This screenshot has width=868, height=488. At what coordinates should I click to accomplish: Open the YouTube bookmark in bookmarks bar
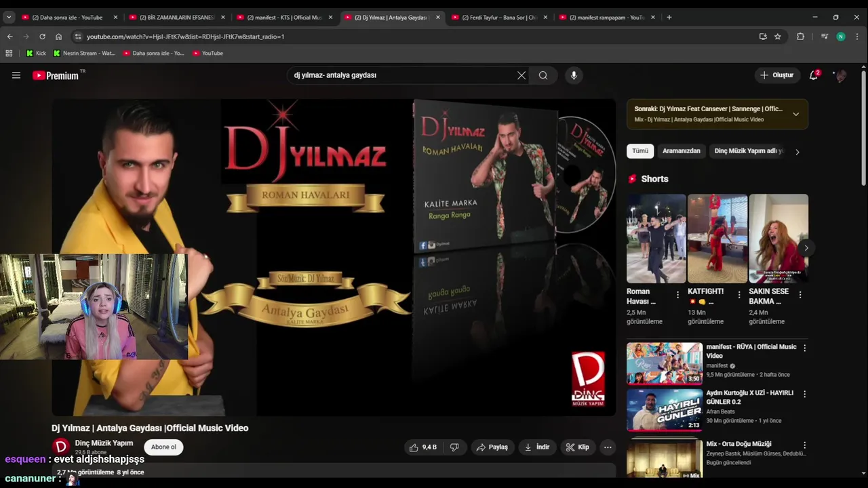coord(208,53)
